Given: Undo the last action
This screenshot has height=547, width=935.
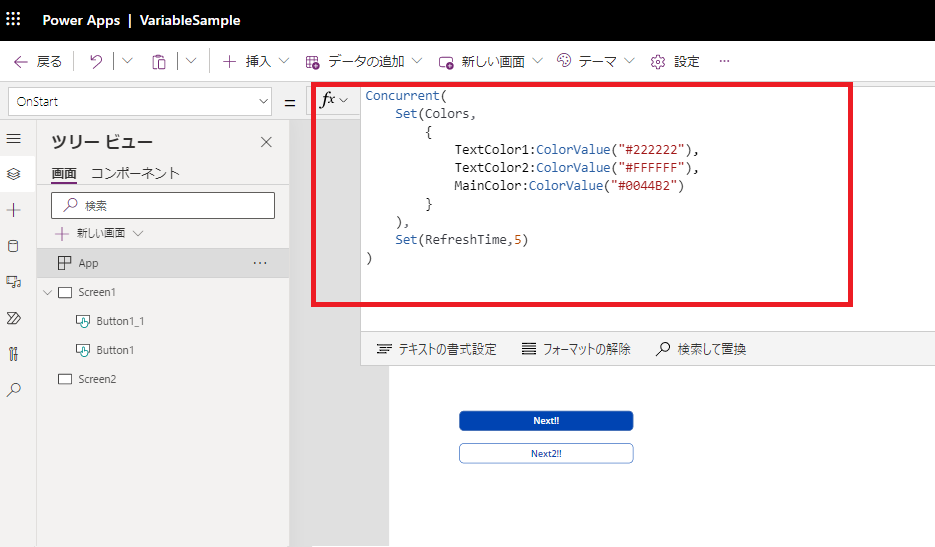Looking at the screenshot, I should [96, 61].
